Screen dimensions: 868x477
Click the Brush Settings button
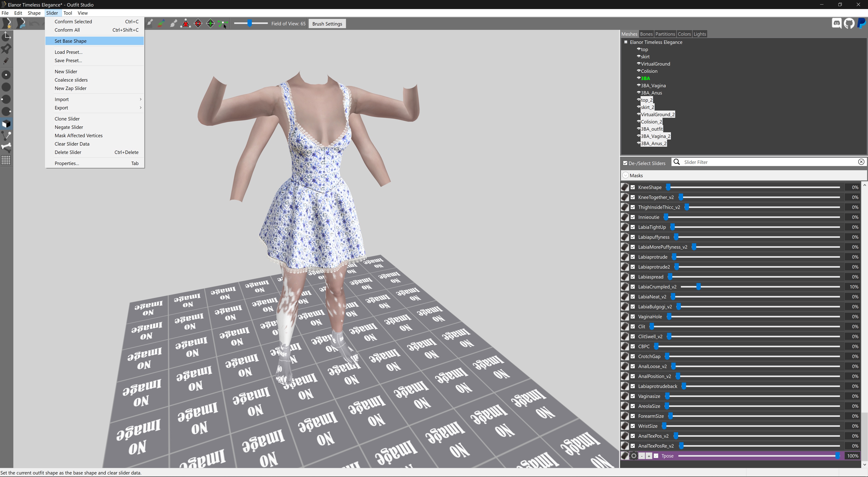point(327,24)
